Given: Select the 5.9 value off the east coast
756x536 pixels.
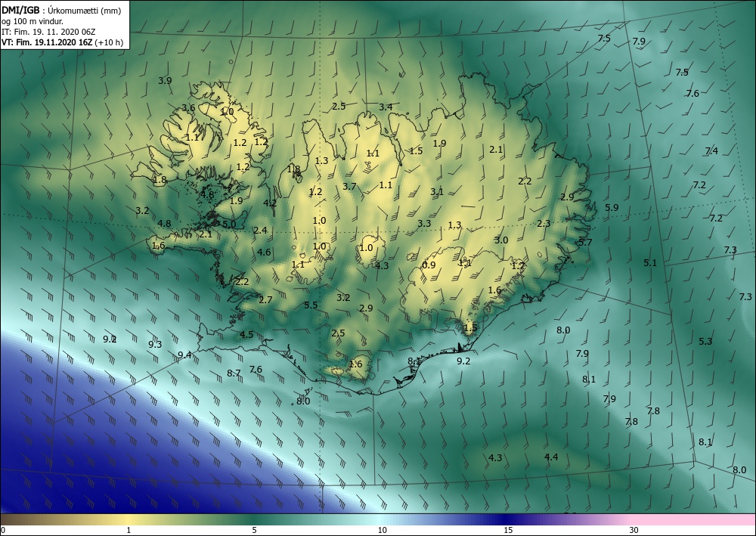Looking at the screenshot, I should [612, 208].
